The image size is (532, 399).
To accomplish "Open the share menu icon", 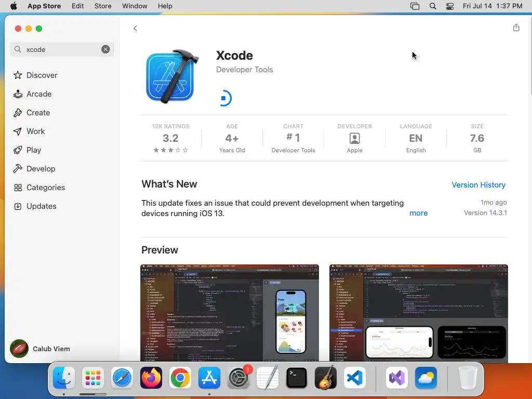I will (516, 28).
